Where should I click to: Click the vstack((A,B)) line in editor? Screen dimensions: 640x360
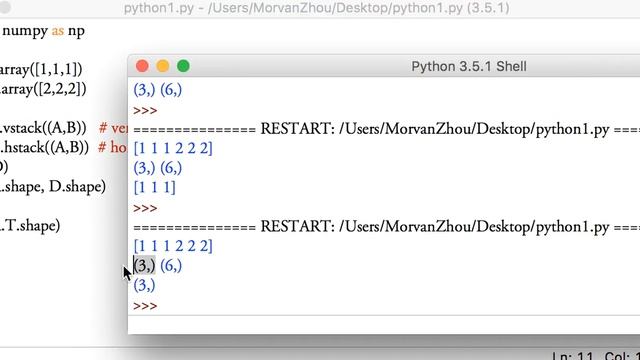pyautogui.click(x=43, y=128)
